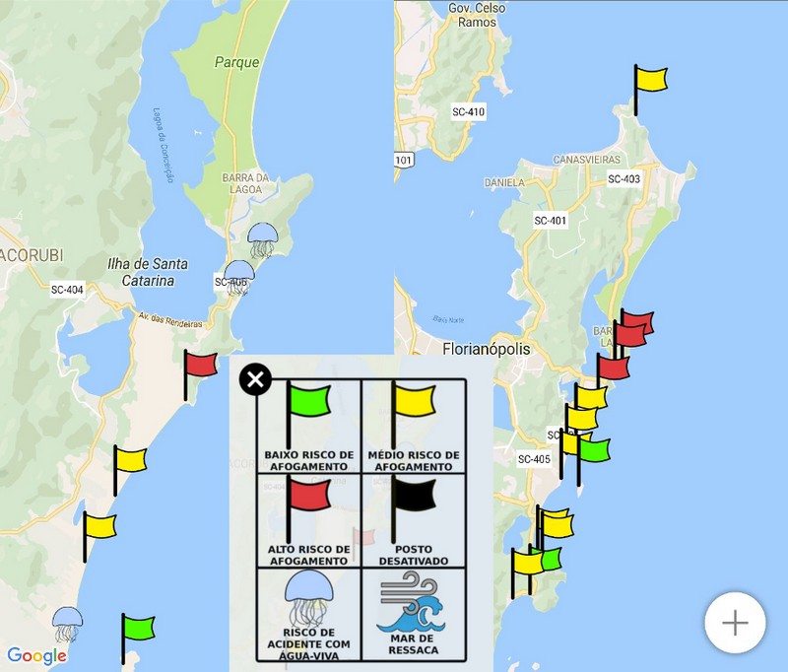
Task: Click the green flag near the SC-405 label
Action: (x=593, y=450)
